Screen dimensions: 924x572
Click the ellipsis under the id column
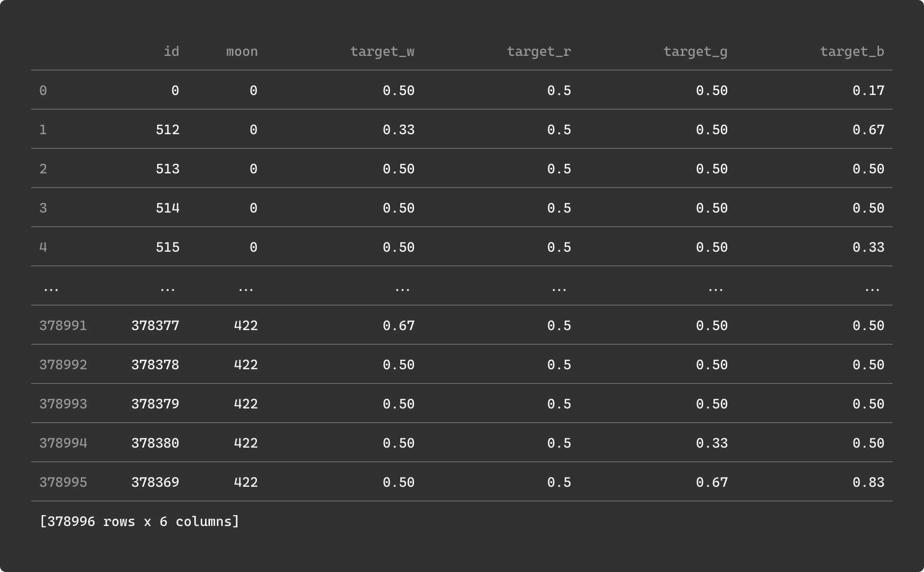click(x=167, y=288)
